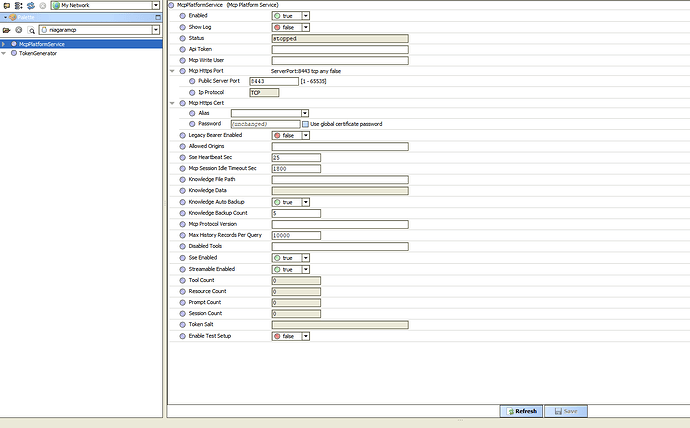The image size is (690, 428).
Task: Click the Knowledge File Path input field
Action: coord(340,179)
